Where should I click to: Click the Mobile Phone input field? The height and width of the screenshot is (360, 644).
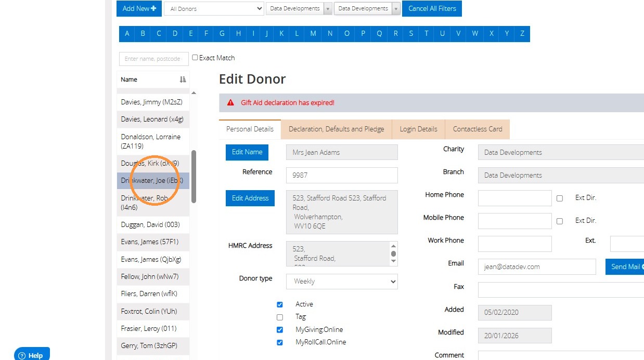515,221
